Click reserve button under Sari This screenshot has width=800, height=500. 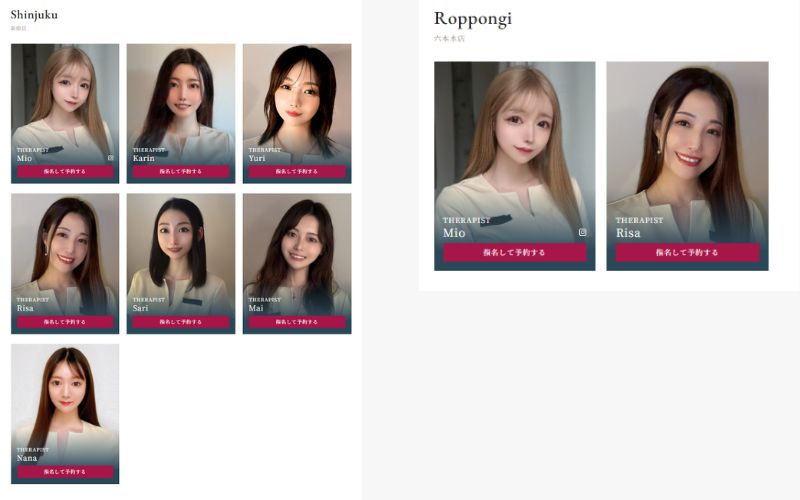tap(181, 322)
